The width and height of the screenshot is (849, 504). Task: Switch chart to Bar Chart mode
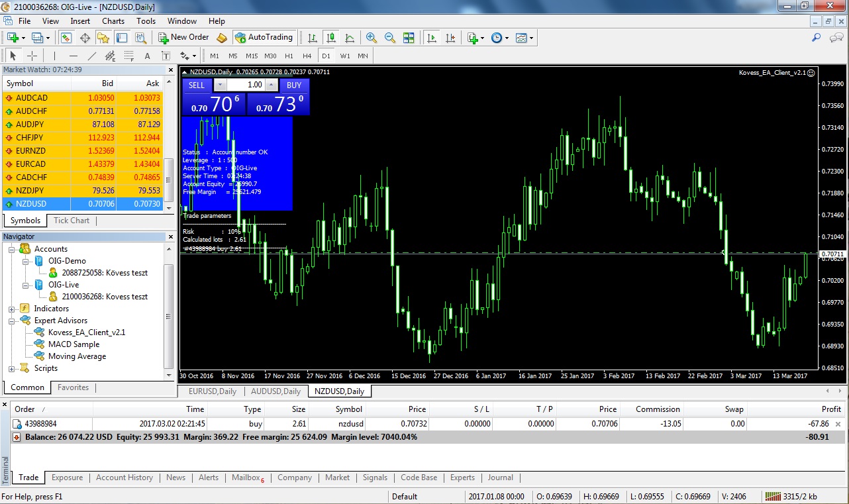(x=312, y=38)
